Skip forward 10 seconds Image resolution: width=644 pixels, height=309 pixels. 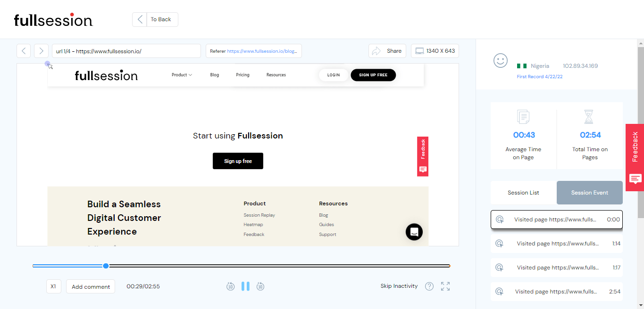pos(260,286)
